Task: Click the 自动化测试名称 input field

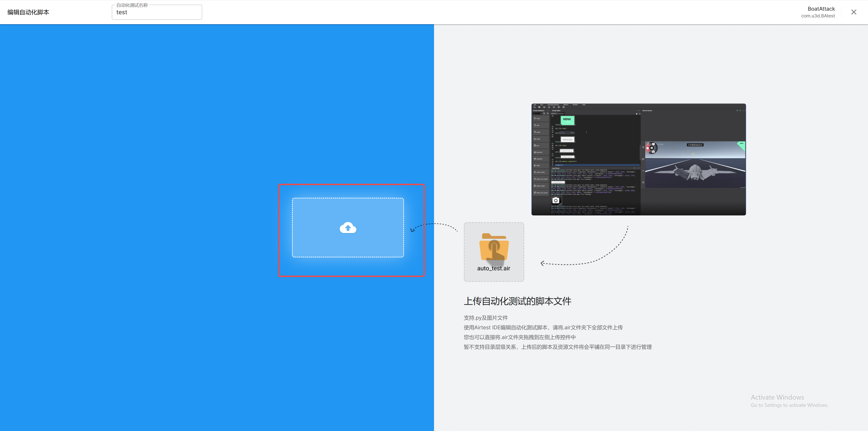Action: click(x=157, y=12)
